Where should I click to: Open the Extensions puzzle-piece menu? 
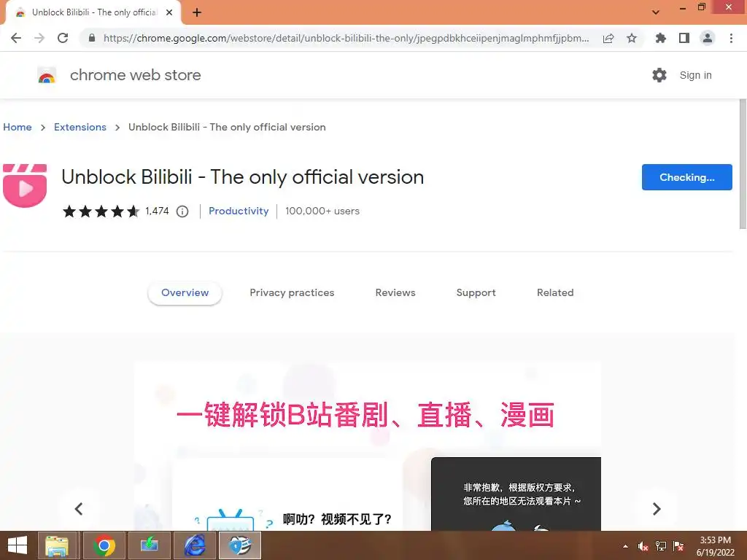(x=660, y=38)
